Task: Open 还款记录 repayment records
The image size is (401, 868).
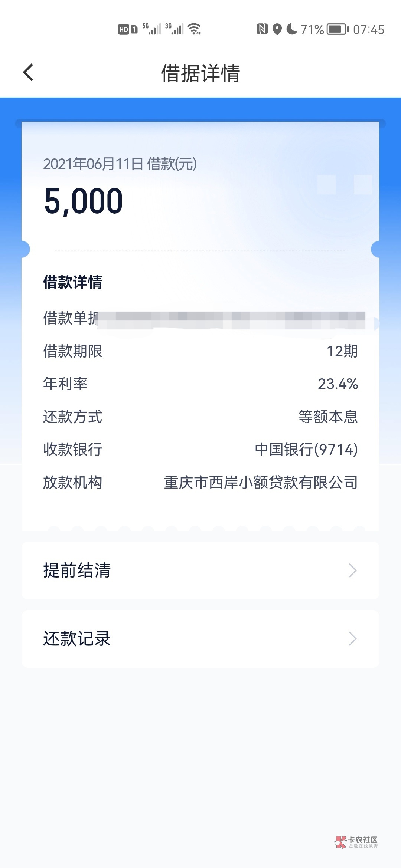Action: click(x=77, y=639)
